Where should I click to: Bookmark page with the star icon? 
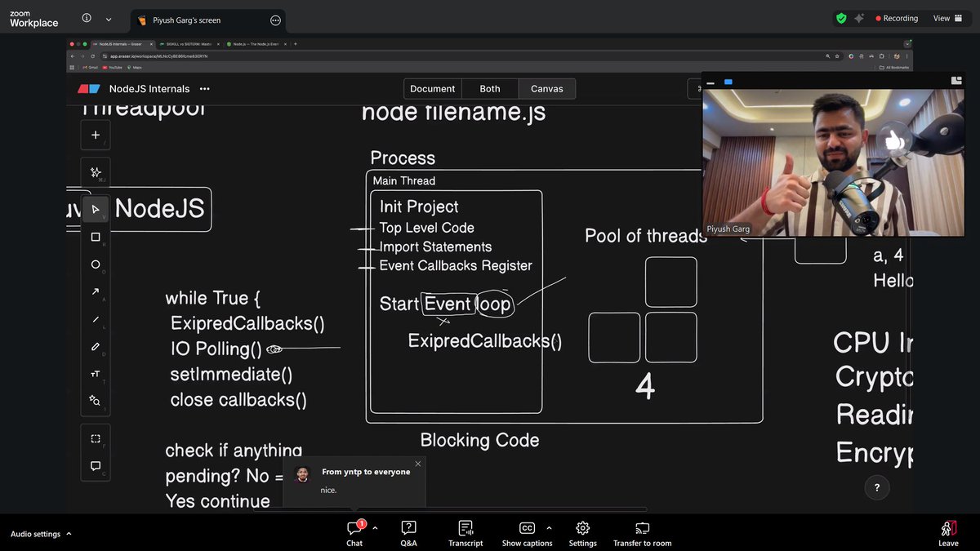click(x=839, y=56)
